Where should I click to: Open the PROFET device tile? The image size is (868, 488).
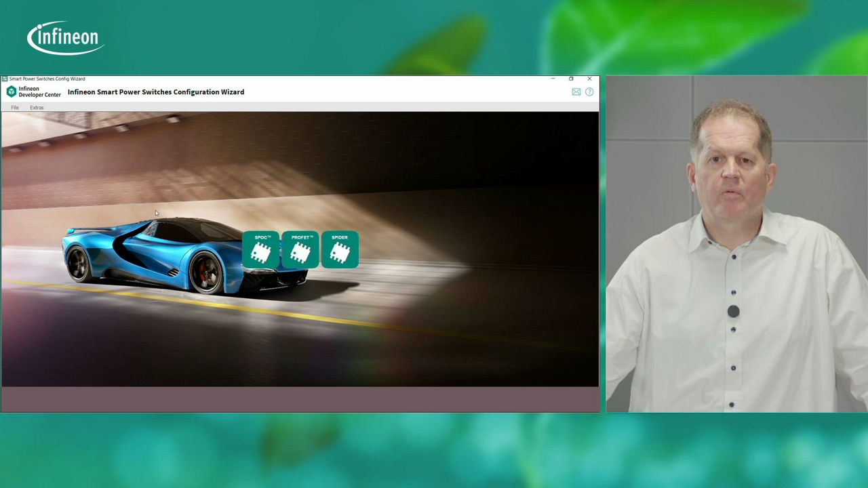coord(300,249)
